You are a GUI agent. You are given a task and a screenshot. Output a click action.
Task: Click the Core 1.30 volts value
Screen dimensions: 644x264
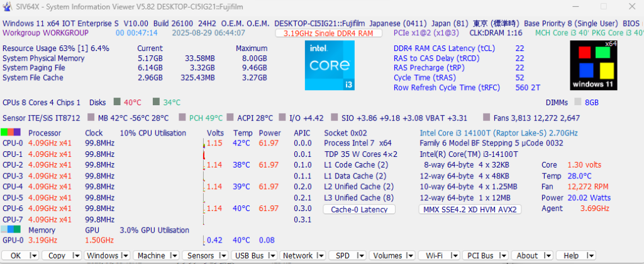pos(584,165)
